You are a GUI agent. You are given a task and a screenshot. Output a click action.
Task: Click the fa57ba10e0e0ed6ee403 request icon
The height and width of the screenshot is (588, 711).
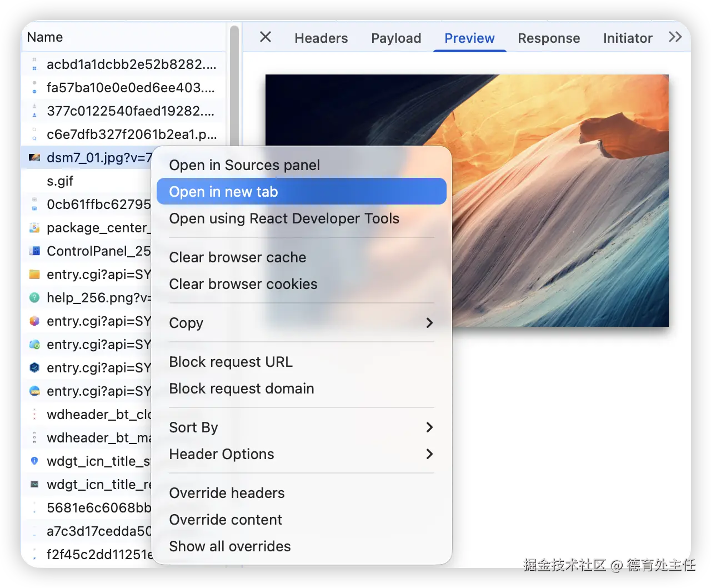click(34, 88)
